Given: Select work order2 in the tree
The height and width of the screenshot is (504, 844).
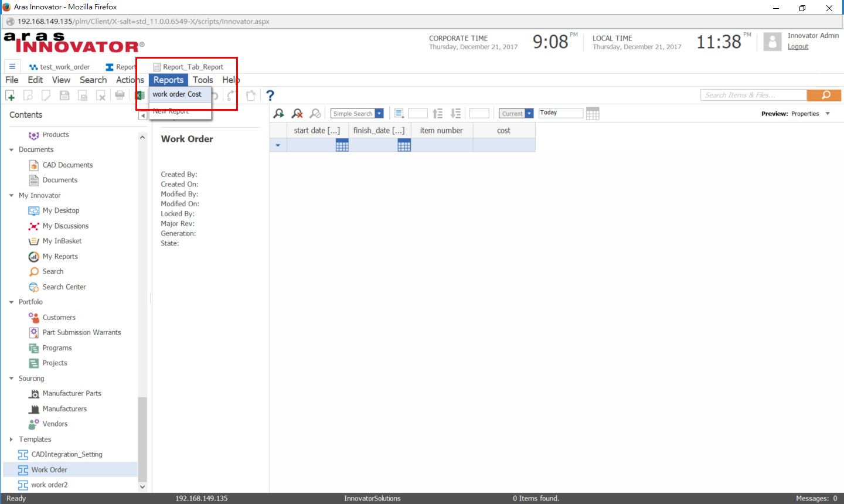Looking at the screenshot, I should tap(49, 485).
